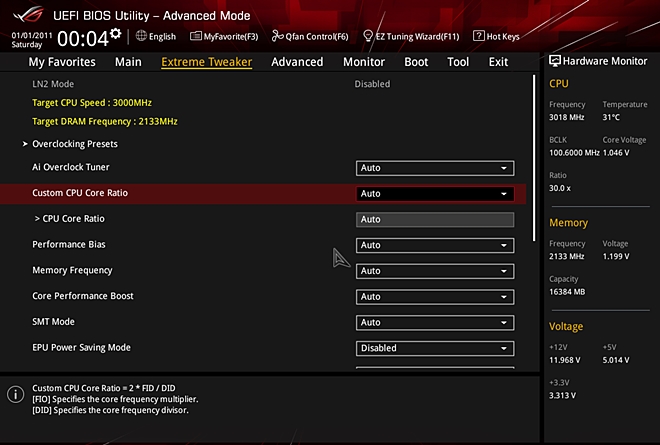660x445 pixels.
Task: Switch to the Main tab
Action: [x=128, y=62]
